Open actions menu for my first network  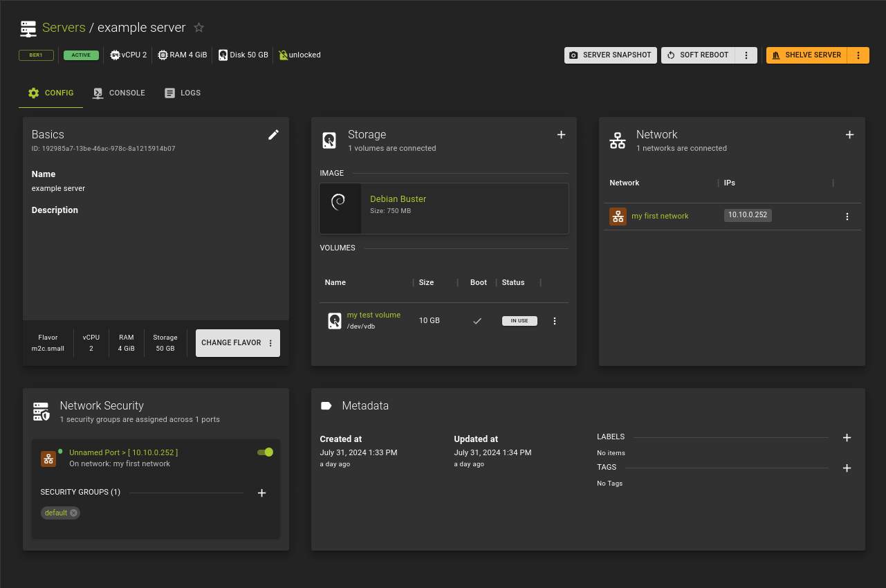[847, 217]
